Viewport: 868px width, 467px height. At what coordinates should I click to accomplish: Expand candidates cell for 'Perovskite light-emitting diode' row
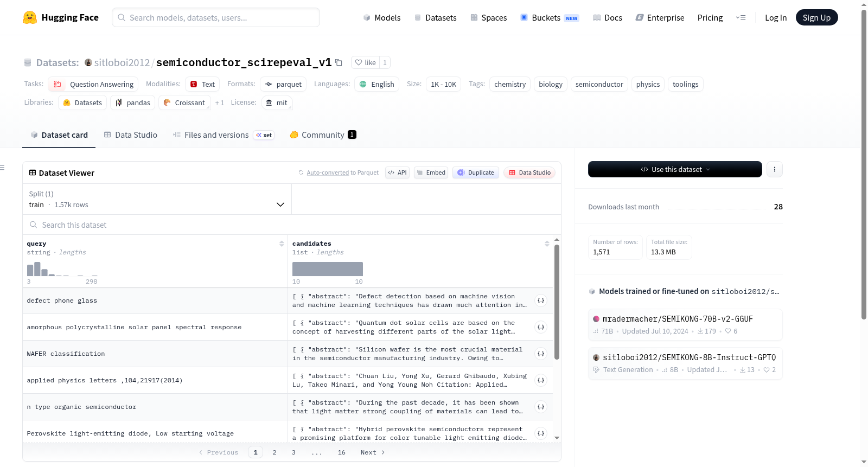pos(541,433)
